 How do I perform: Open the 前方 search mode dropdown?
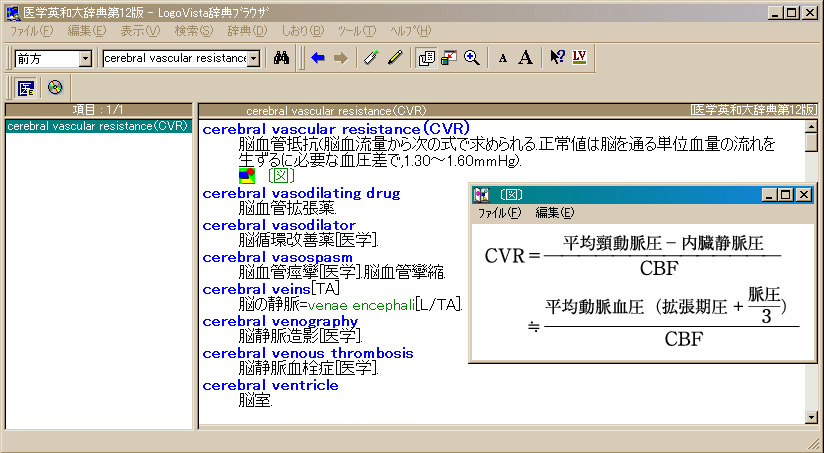(85, 59)
